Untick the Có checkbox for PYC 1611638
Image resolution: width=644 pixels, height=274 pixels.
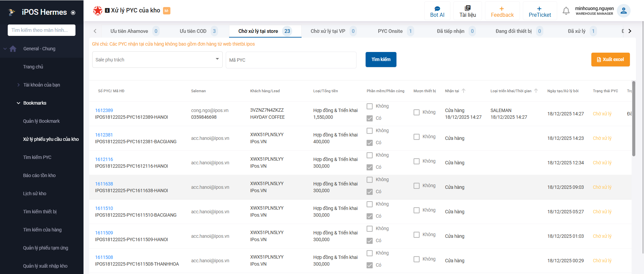pyautogui.click(x=370, y=192)
